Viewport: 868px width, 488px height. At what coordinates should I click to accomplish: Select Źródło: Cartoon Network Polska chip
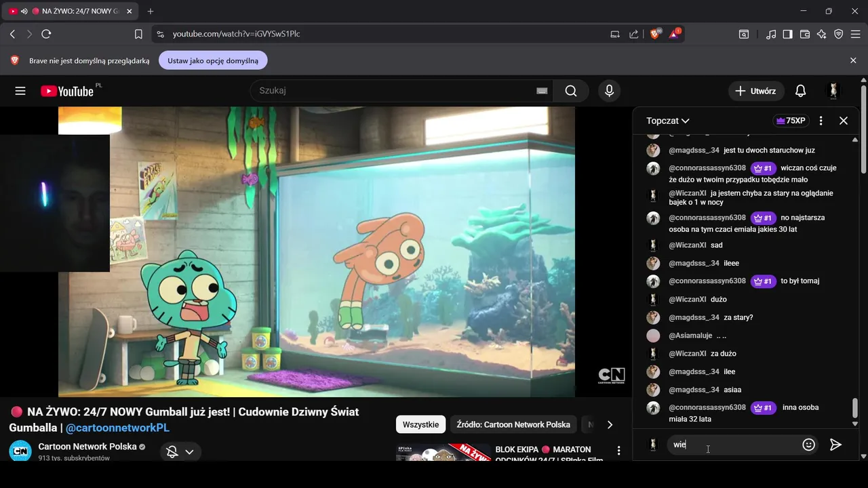tap(513, 425)
